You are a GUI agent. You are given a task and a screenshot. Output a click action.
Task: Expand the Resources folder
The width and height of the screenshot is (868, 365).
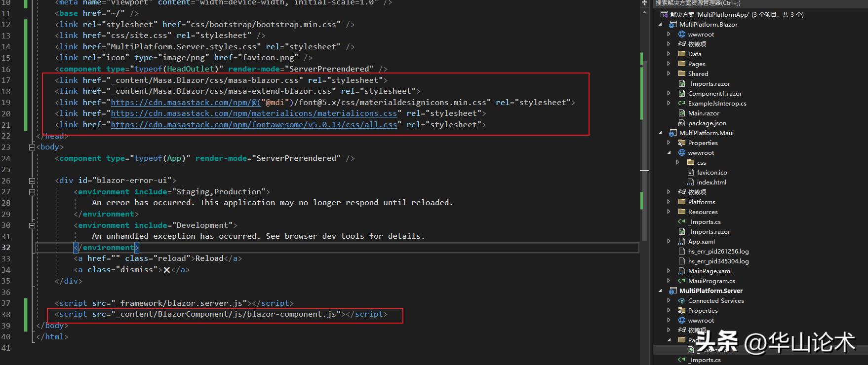pyautogui.click(x=669, y=212)
